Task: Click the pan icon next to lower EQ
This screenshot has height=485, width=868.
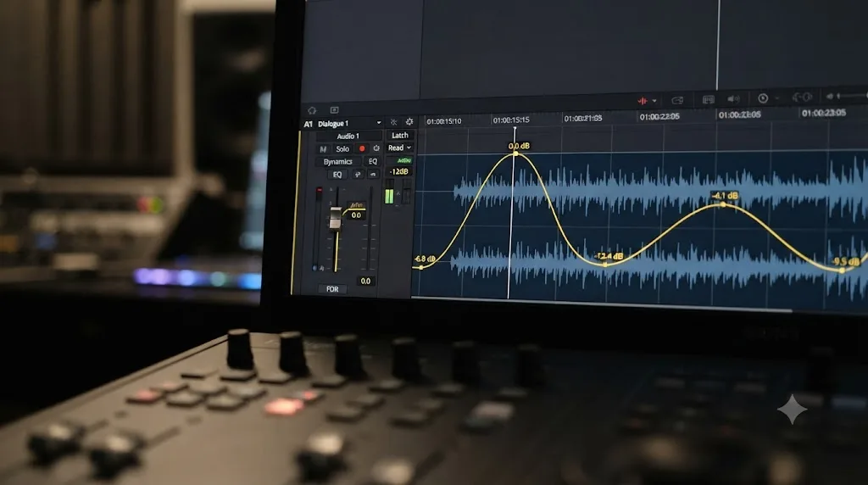Action: [x=358, y=175]
